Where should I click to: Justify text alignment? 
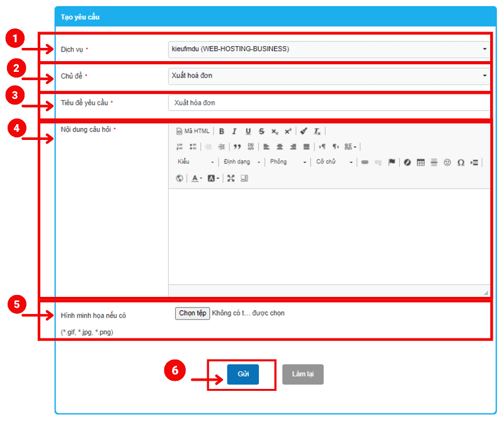[307, 147]
